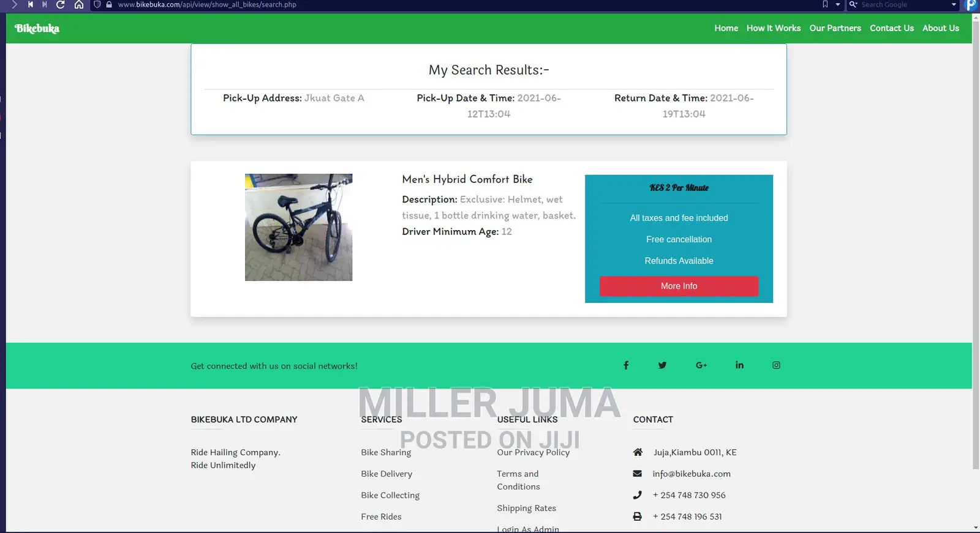Click info@bikebuka.com email text
The width and height of the screenshot is (980, 533).
click(692, 474)
